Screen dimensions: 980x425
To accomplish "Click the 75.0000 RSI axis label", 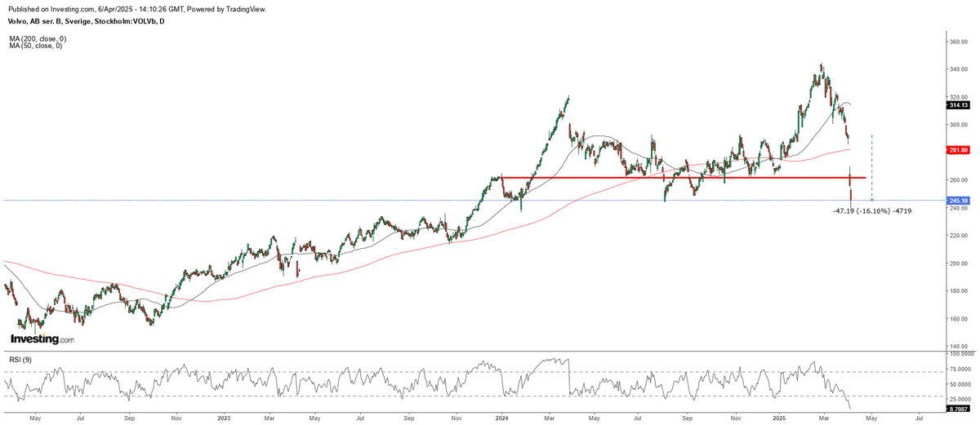I will click(960, 370).
